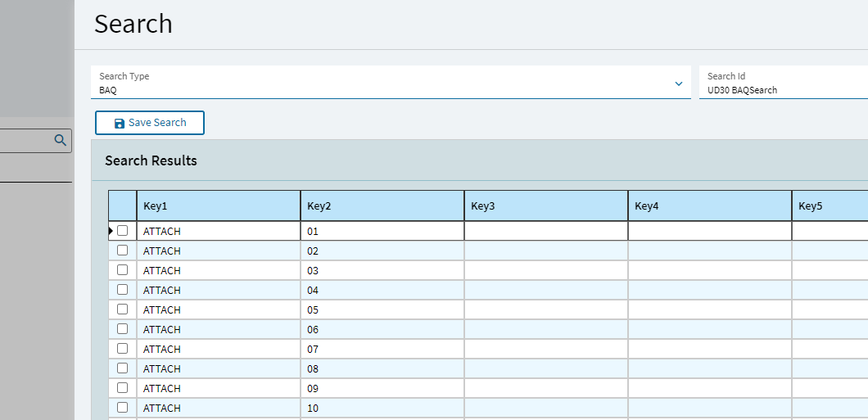Click ATTACH in the row with 01
The image size is (868, 420).
point(161,232)
